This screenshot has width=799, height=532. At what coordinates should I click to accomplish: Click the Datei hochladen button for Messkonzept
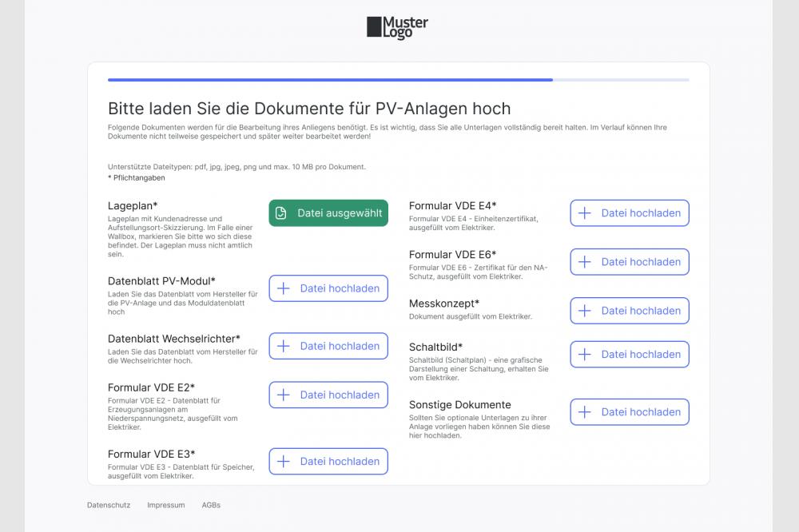pos(629,311)
